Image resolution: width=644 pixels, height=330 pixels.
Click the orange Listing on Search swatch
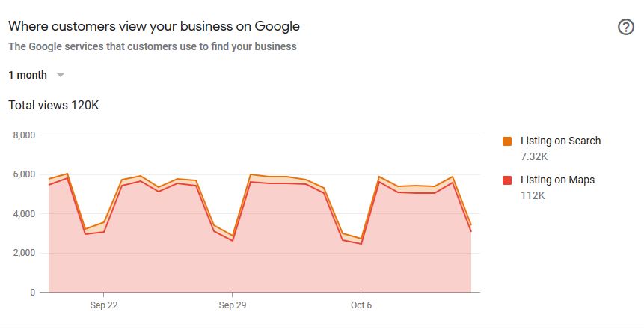[x=507, y=141]
